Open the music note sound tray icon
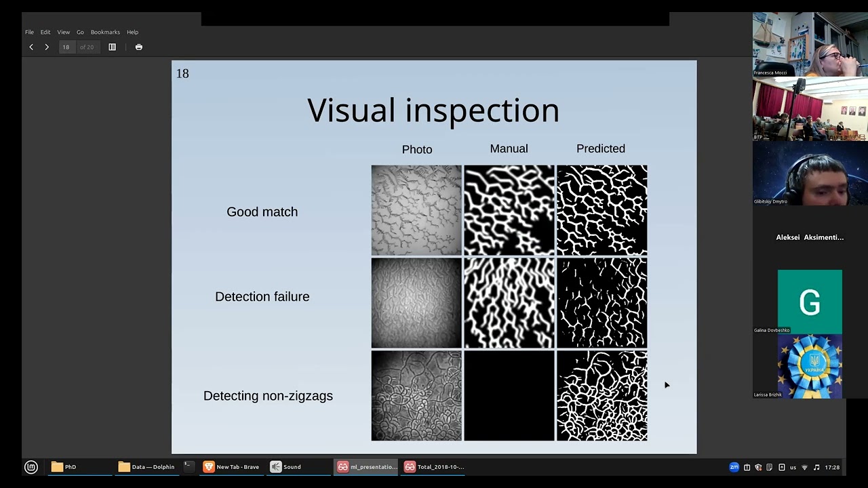This screenshot has width=868, height=488. 816,467
